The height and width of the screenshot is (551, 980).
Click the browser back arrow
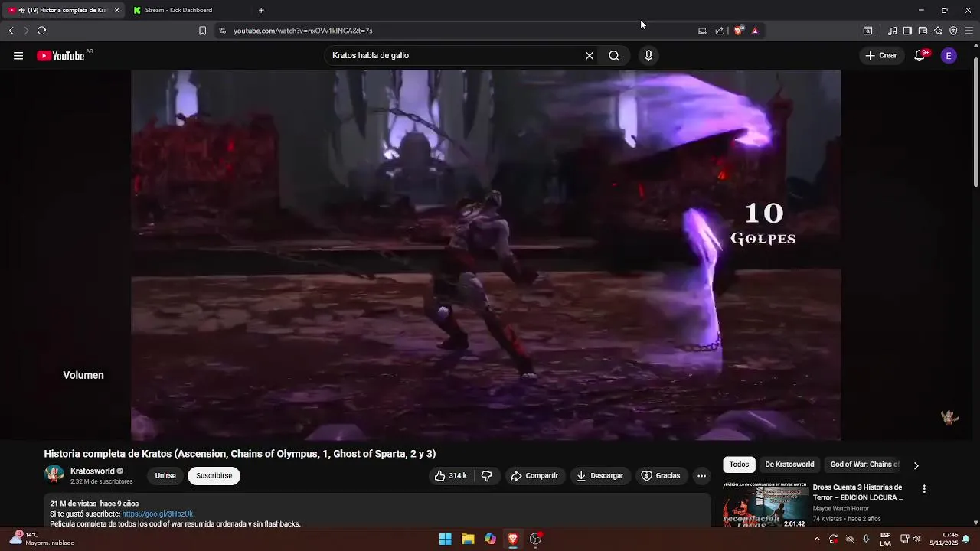(11, 31)
